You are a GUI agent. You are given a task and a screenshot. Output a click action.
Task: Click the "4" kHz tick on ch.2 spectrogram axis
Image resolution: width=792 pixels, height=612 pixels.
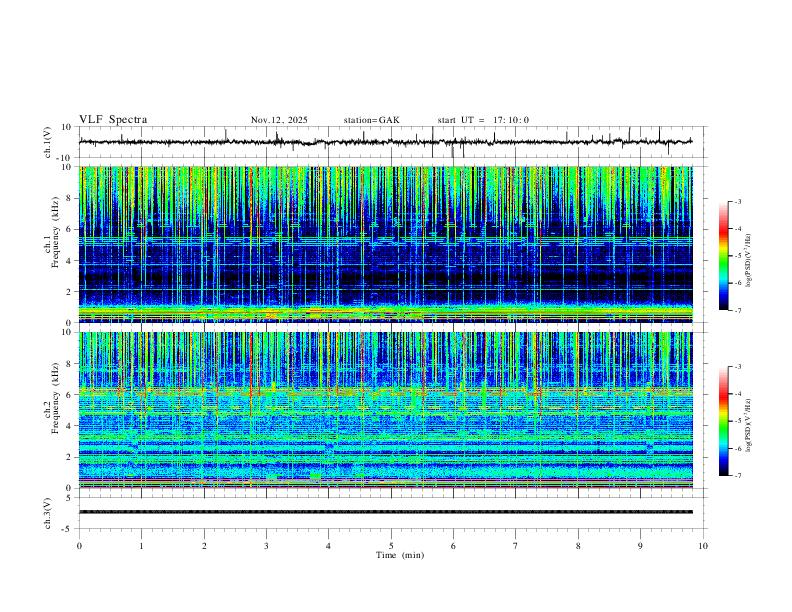(69, 426)
